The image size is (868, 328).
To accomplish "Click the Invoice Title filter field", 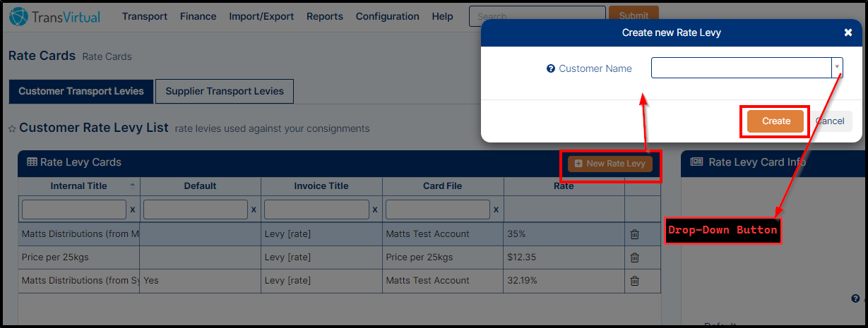I will pyautogui.click(x=316, y=209).
